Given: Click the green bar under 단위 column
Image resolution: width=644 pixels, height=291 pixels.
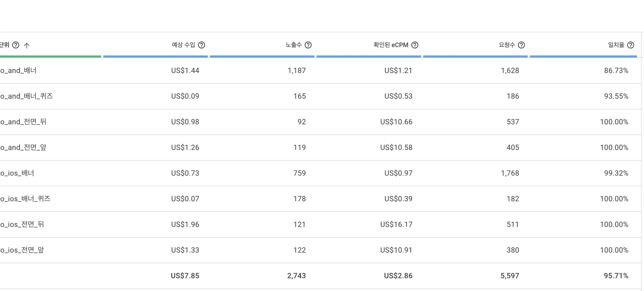Looking at the screenshot, I should tap(50, 57).
